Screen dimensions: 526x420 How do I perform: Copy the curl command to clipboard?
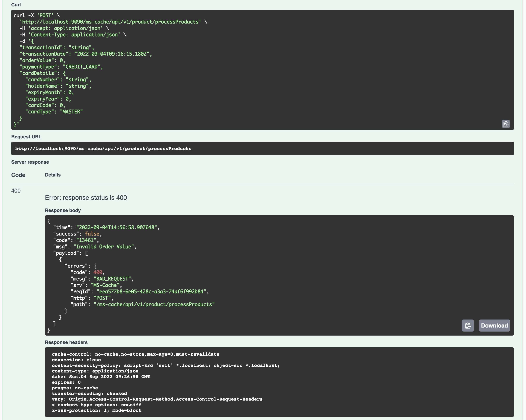[506, 124]
